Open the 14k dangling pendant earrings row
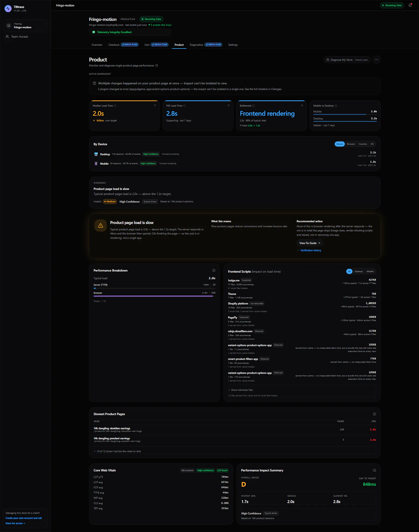Screen dimensions: 419x532 coord(235,440)
